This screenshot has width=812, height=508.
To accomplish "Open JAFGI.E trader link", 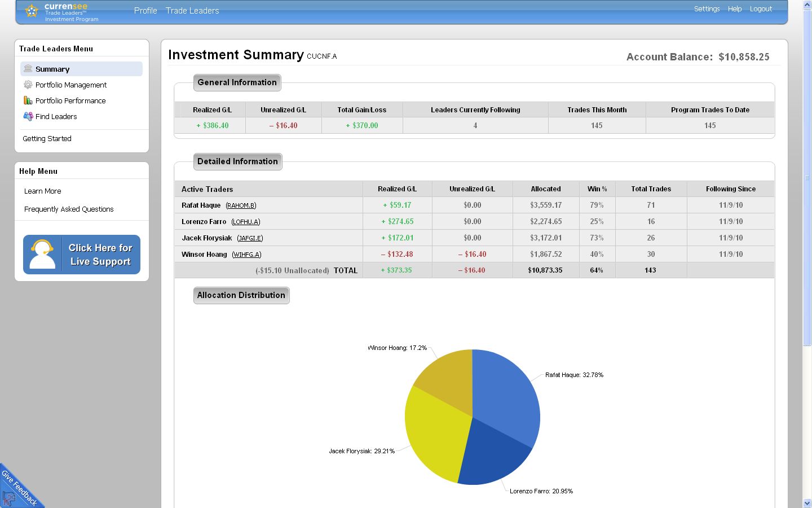I will [x=250, y=238].
